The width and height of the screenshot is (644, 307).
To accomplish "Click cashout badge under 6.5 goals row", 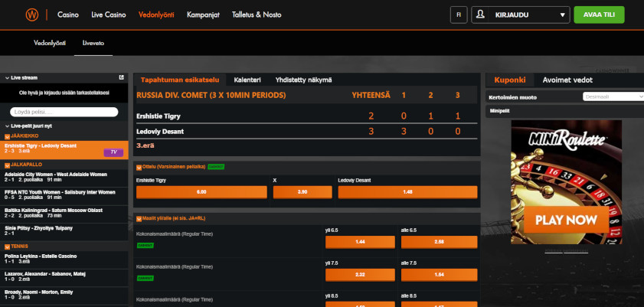I will [x=145, y=246].
